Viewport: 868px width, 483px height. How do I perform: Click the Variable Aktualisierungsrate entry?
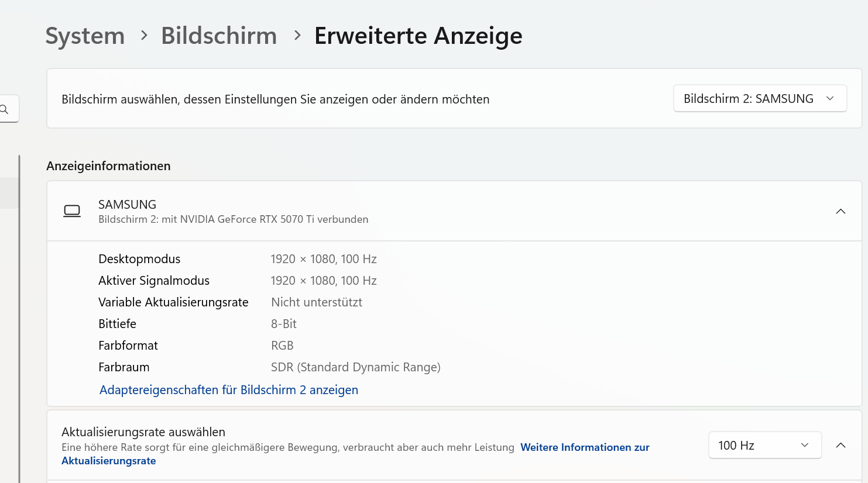coord(317,302)
